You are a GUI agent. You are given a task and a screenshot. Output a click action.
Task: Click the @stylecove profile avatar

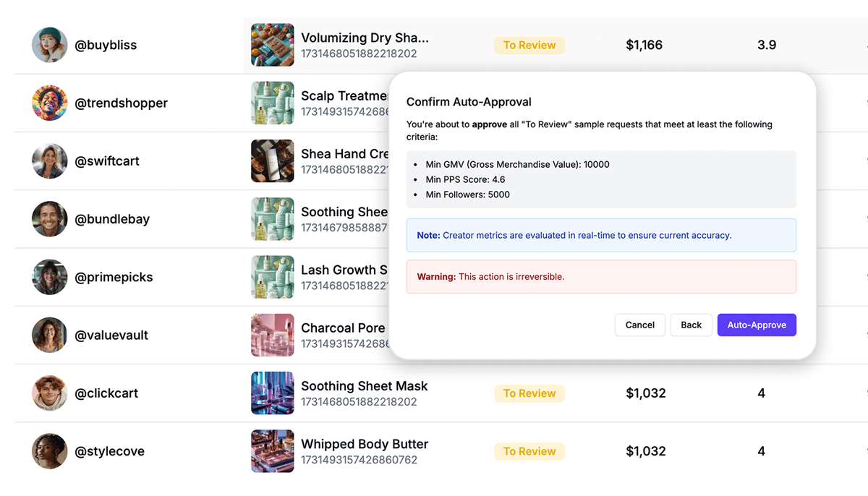click(49, 450)
